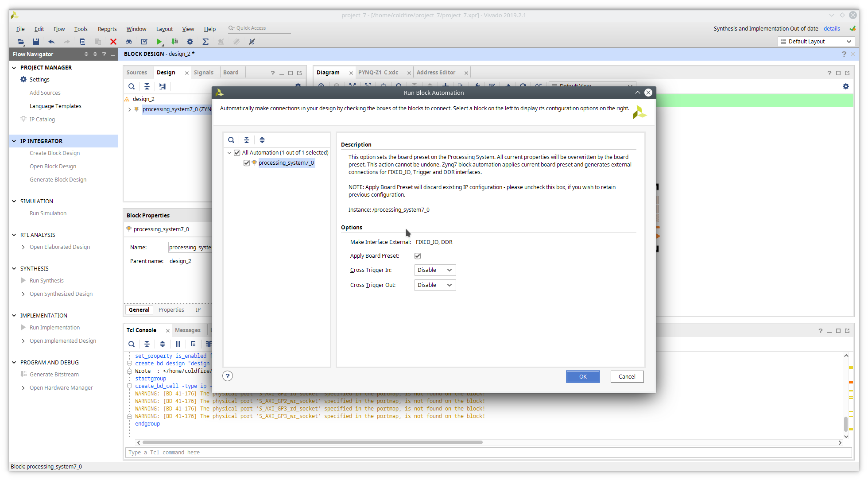Undo last action in main toolbar

pyautogui.click(x=51, y=42)
